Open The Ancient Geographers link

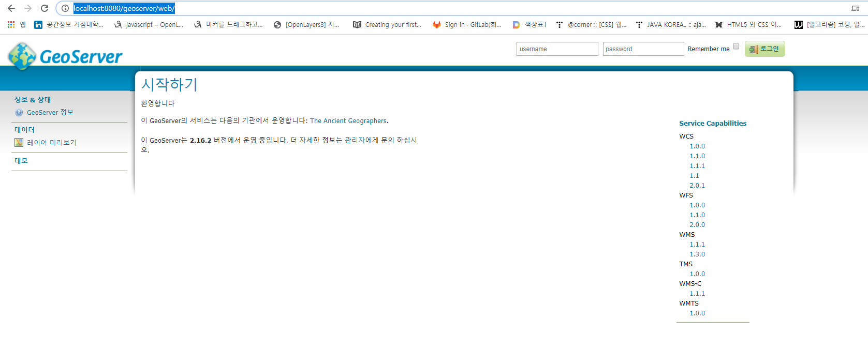(x=348, y=121)
